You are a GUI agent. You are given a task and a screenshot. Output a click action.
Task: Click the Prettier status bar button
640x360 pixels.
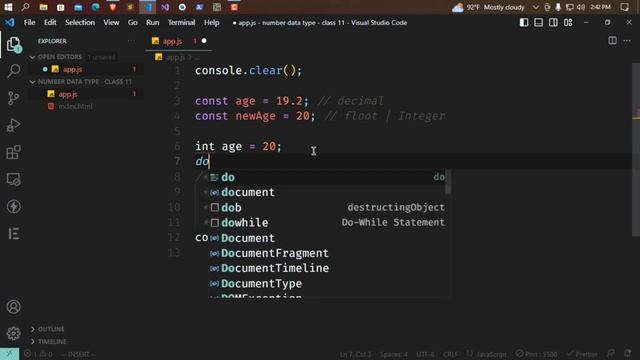point(582,354)
